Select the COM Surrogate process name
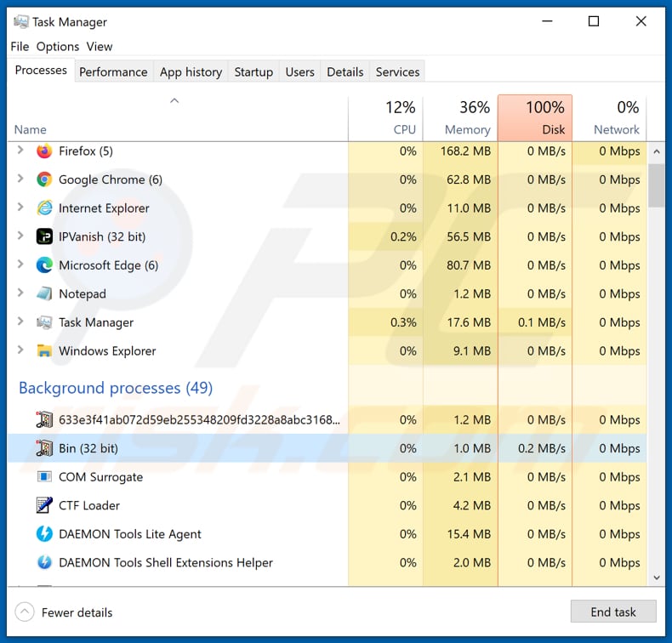This screenshot has height=643, width=672. click(100, 477)
